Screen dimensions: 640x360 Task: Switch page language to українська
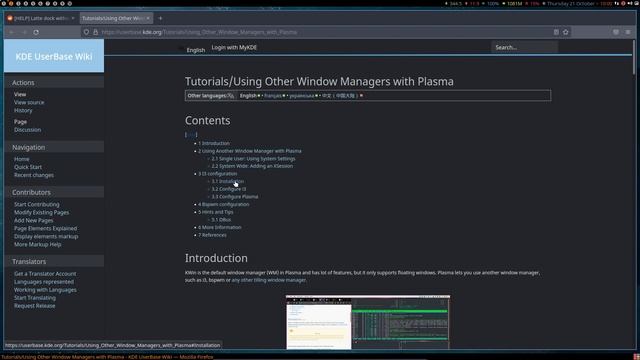click(x=302, y=96)
